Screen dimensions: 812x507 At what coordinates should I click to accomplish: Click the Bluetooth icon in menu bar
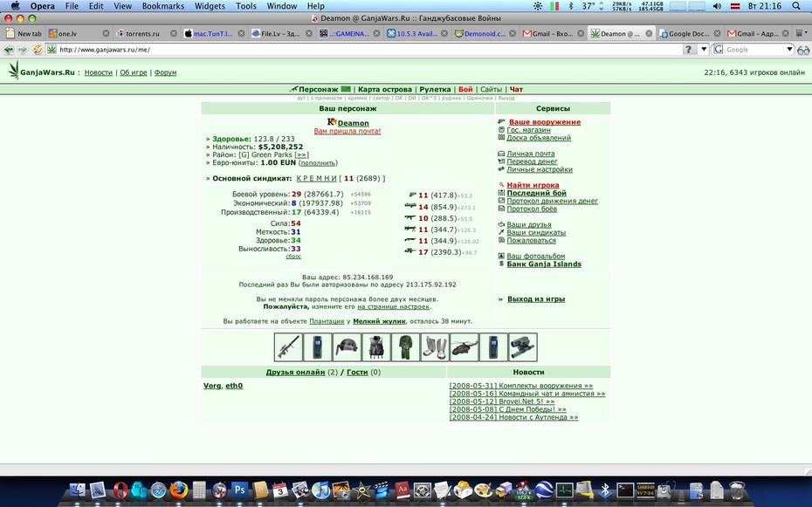(571, 6)
